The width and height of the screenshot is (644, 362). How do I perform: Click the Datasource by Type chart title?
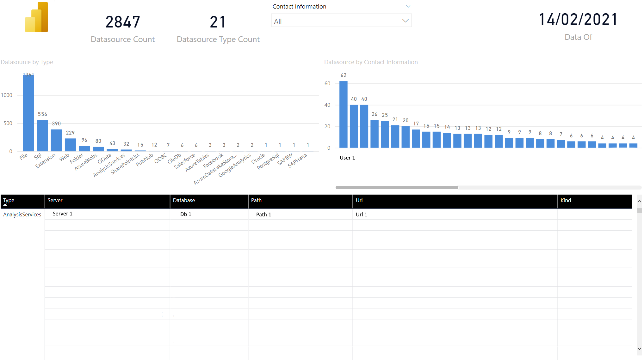[x=27, y=62]
